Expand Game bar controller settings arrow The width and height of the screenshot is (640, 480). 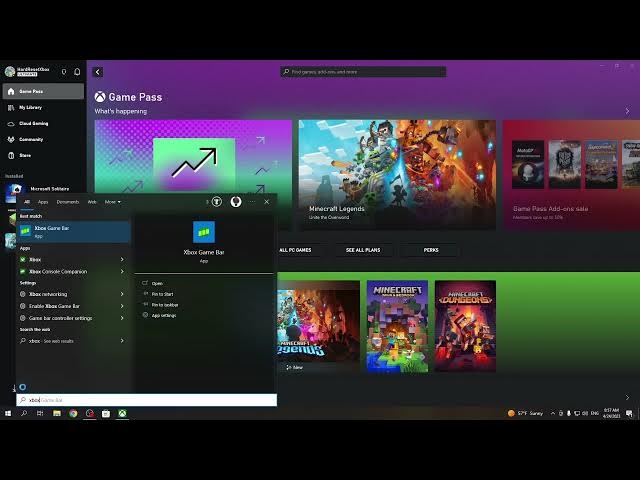tap(122, 318)
